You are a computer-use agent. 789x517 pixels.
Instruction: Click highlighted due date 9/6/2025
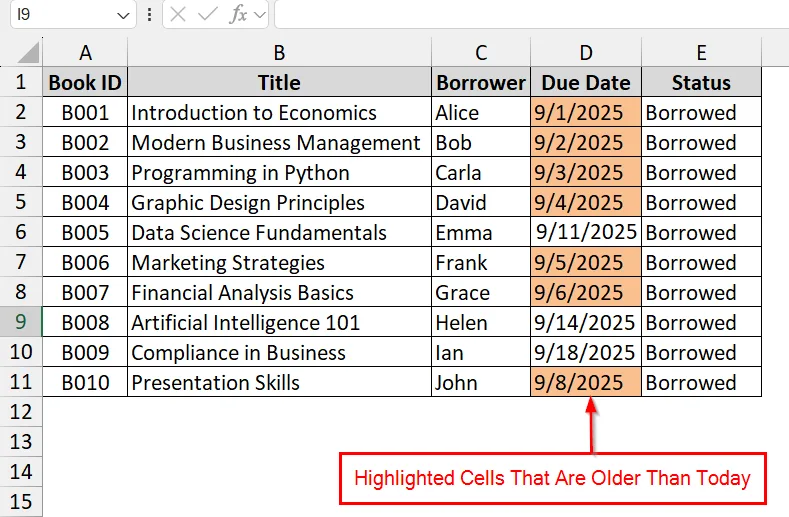coord(586,292)
